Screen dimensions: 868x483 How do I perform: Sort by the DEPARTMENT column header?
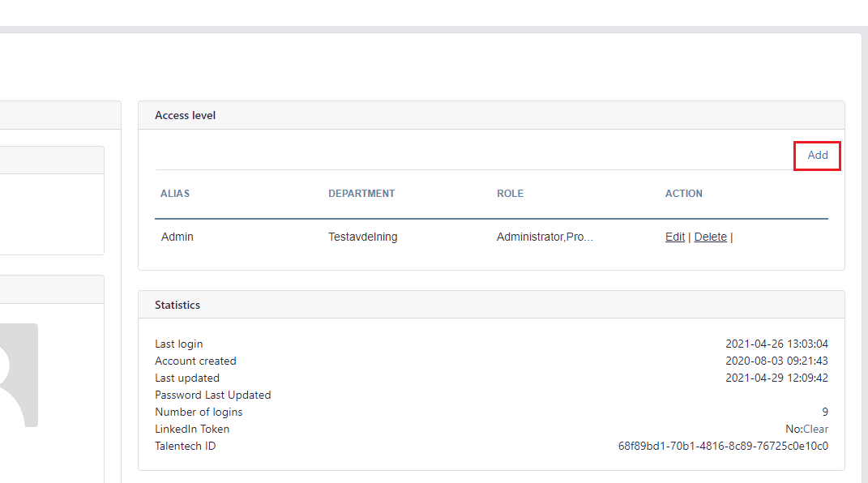(x=361, y=194)
